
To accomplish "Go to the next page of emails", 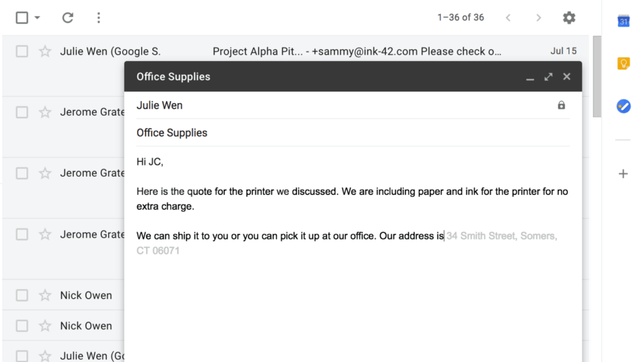I will tap(538, 18).
